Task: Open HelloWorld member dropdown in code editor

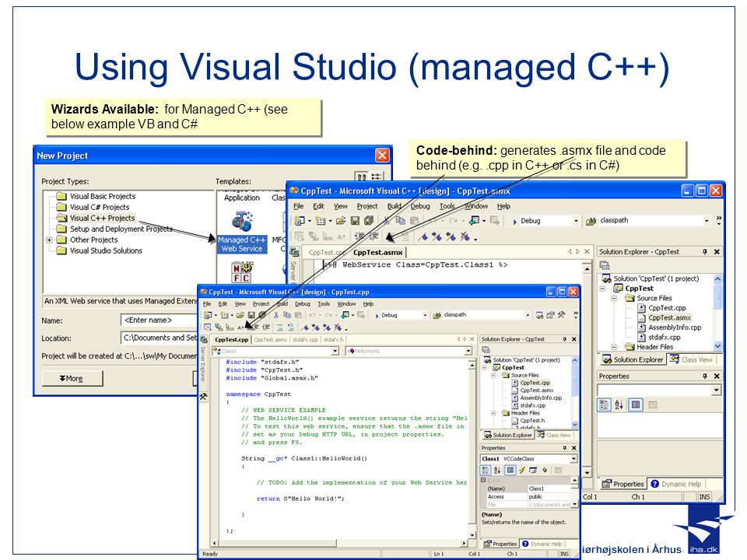Action: click(468, 351)
